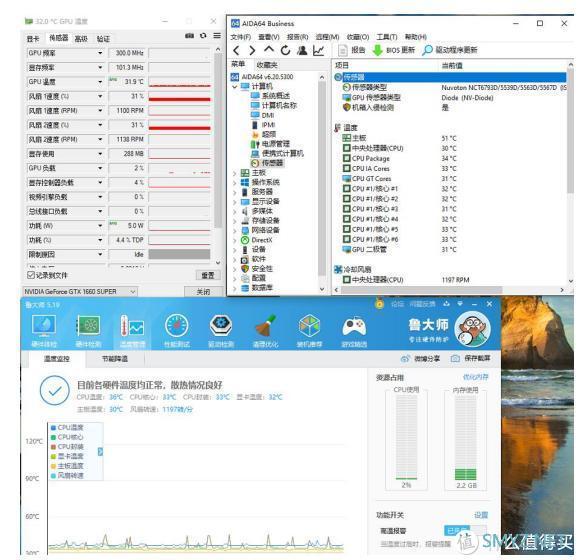
Task: Click Ludashi Weibo share link
Action: click(x=420, y=358)
